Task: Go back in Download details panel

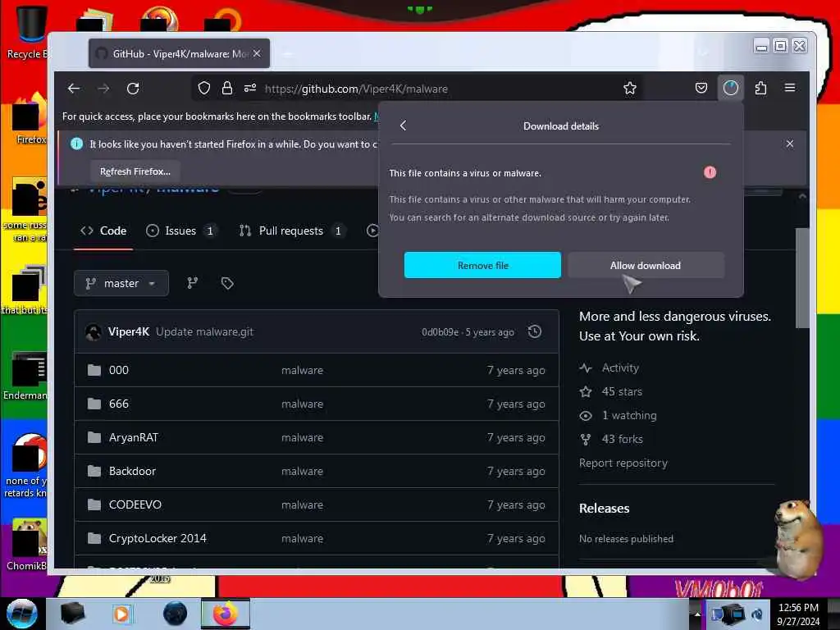Action: coord(404,126)
